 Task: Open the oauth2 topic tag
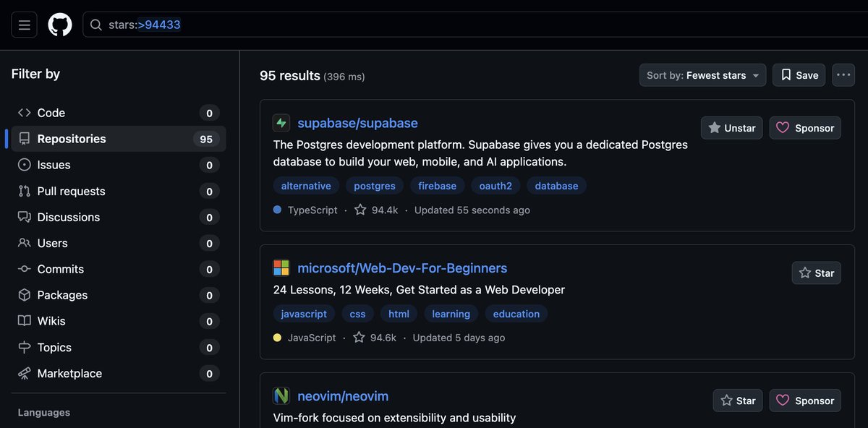pos(495,186)
